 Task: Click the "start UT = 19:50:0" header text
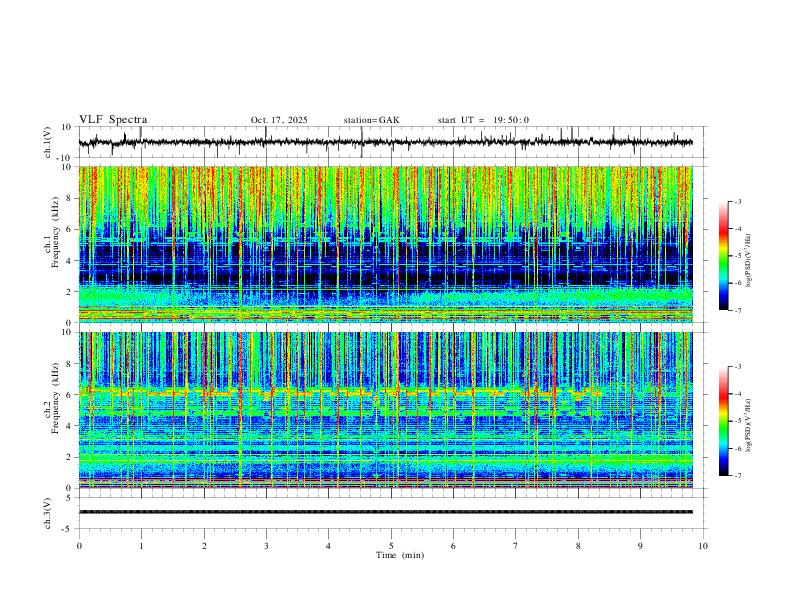(483, 120)
